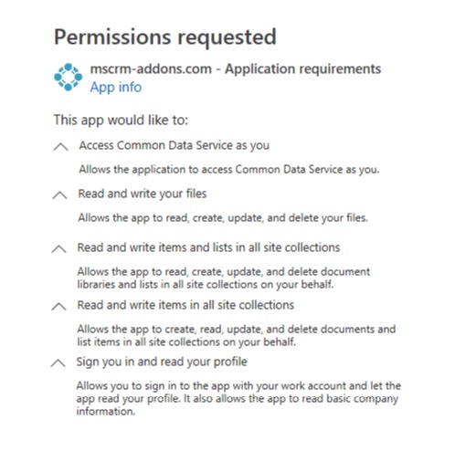Collapse Access Common Data Service chevron
The width and height of the screenshot is (476, 462).
pyautogui.click(x=60, y=146)
